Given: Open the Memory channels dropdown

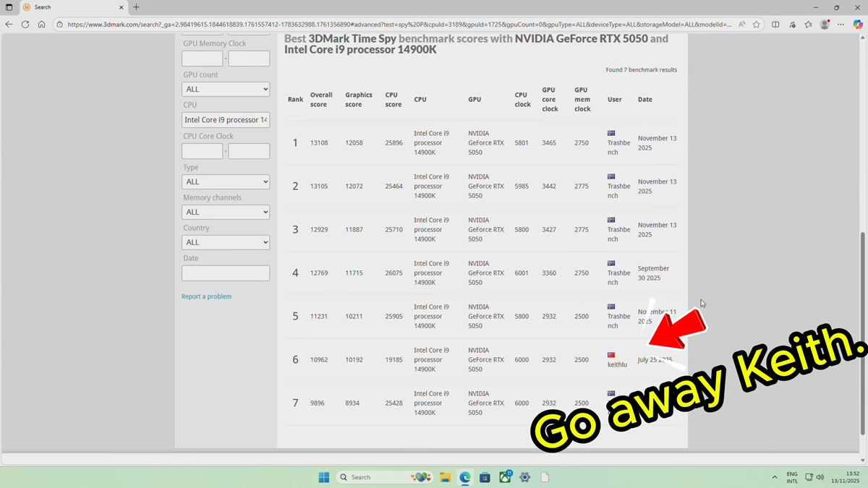Looking at the screenshot, I should (x=226, y=212).
